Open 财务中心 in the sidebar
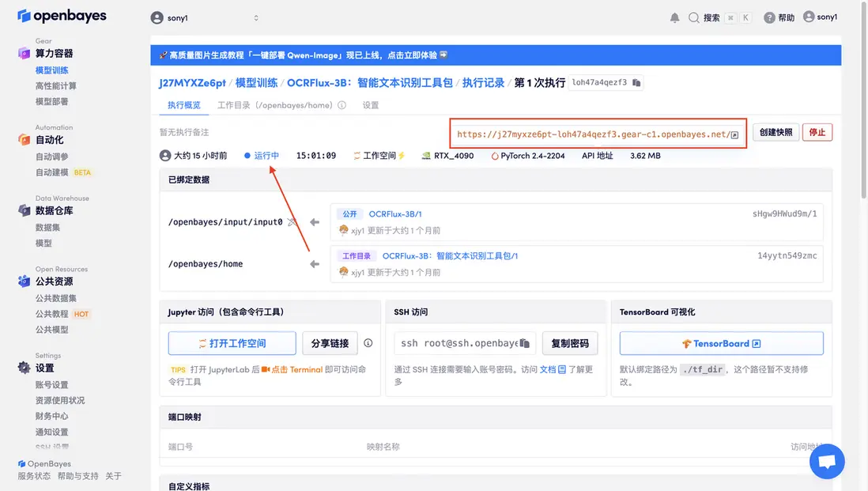 (x=52, y=416)
